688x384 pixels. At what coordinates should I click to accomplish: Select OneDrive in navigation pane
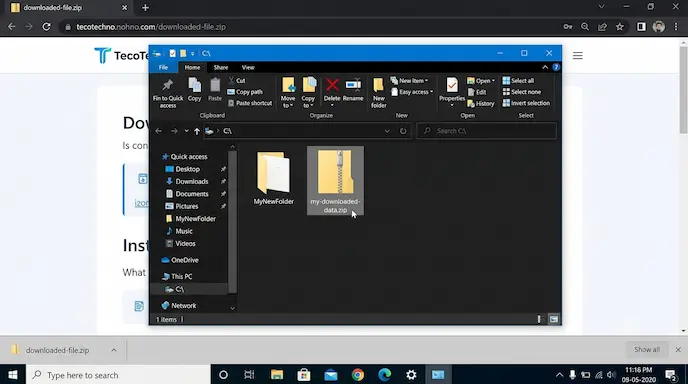[180, 260]
